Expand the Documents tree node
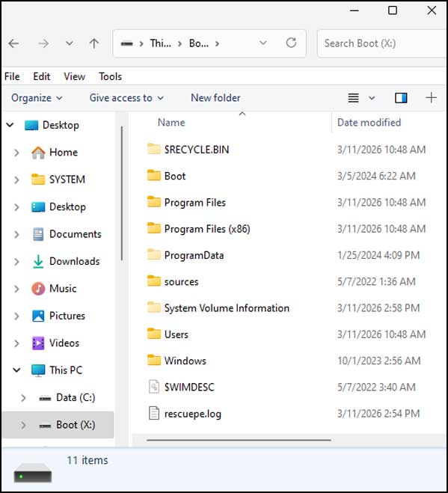Viewport: 448px width, 493px height. [16, 235]
